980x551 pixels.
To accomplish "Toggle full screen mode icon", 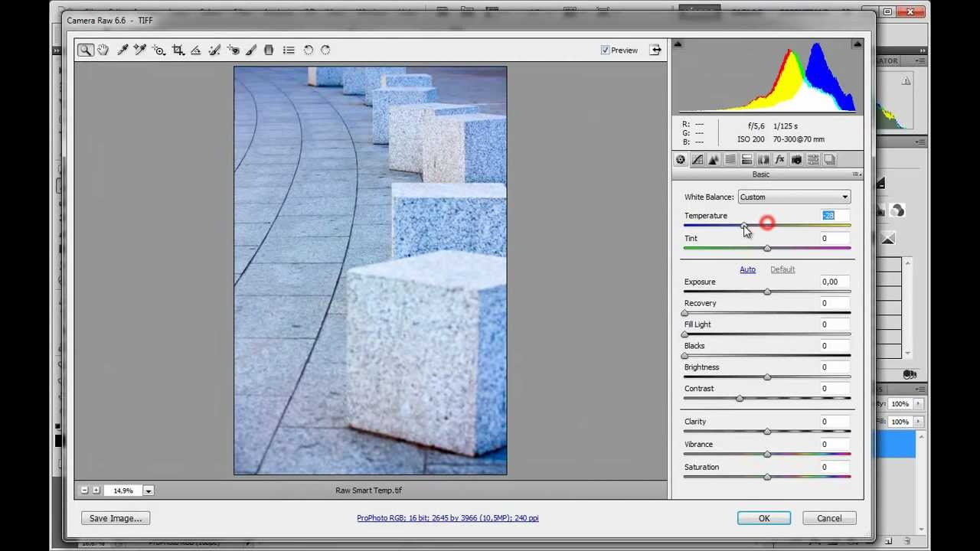I will point(655,50).
